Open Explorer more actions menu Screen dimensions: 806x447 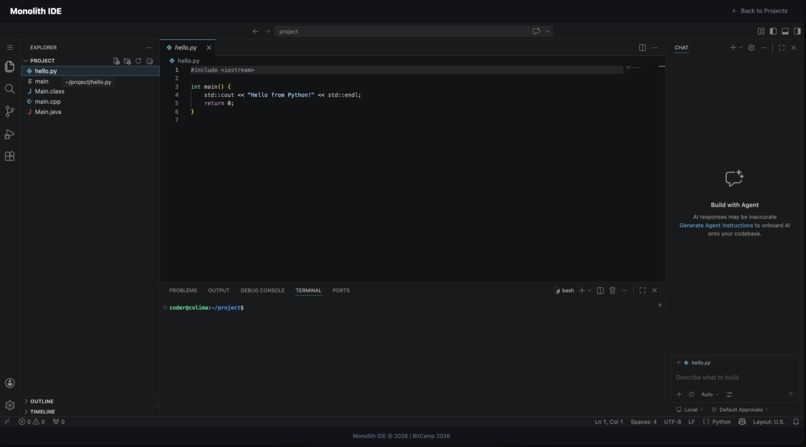tap(149, 47)
